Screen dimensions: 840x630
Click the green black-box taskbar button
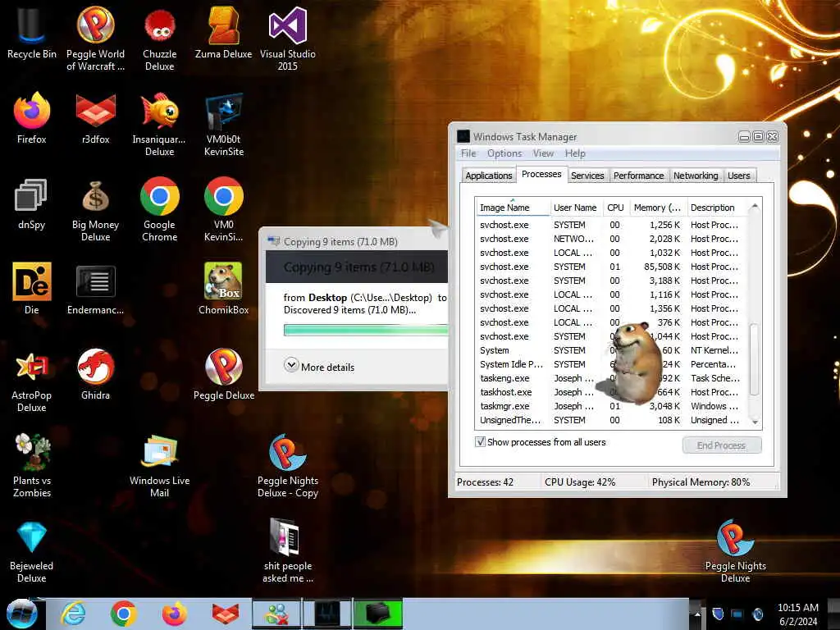378,614
